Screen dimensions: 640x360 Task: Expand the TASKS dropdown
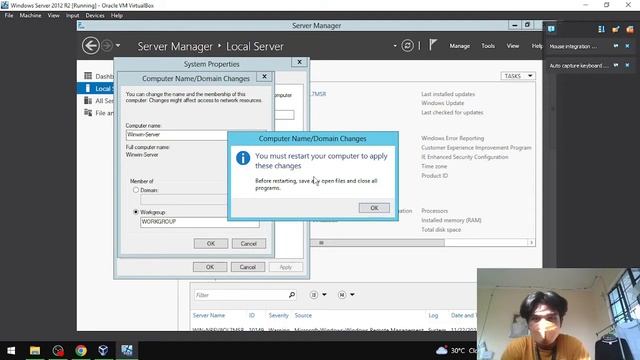click(x=518, y=76)
